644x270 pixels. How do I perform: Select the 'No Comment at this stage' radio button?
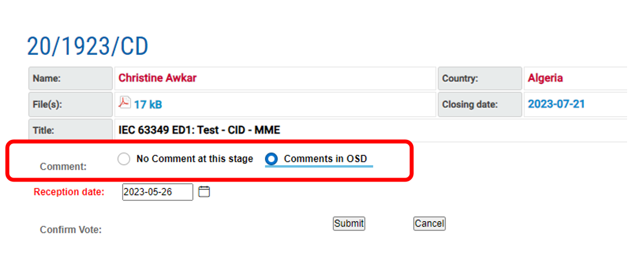[124, 159]
